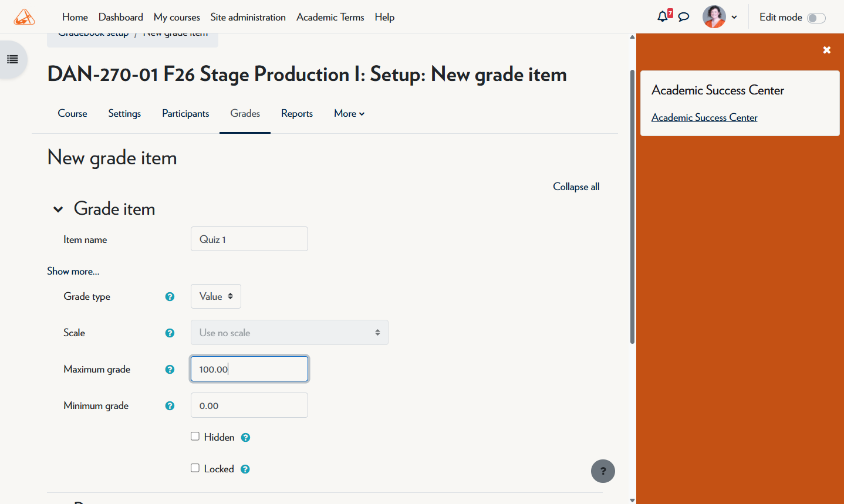Open the messaging speech bubble icon
The image size is (844, 504).
[684, 17]
